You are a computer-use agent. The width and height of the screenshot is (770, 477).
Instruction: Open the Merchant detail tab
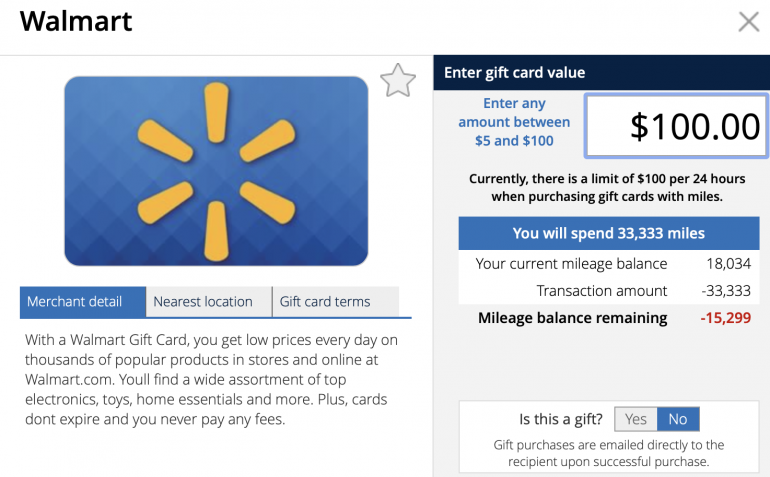click(75, 301)
